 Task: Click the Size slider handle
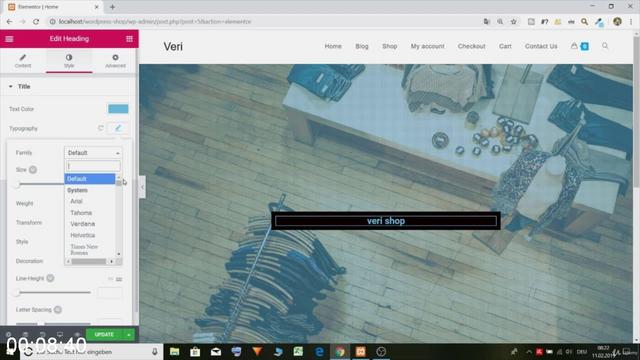17,184
